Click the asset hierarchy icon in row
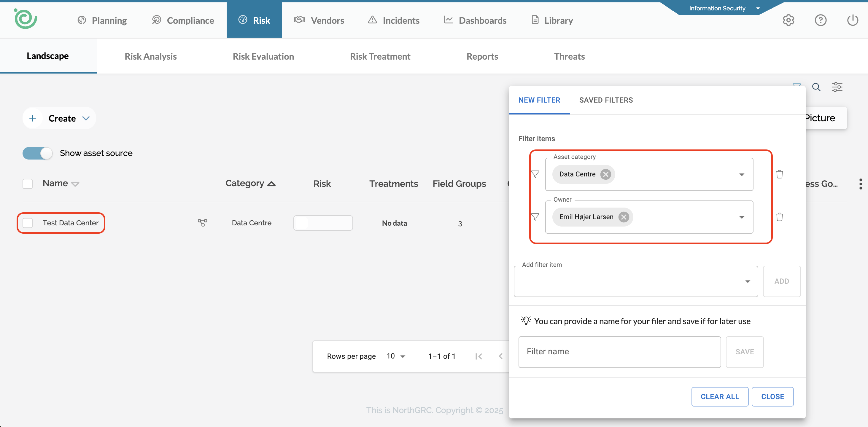Viewport: 868px width, 427px height. coord(202,223)
